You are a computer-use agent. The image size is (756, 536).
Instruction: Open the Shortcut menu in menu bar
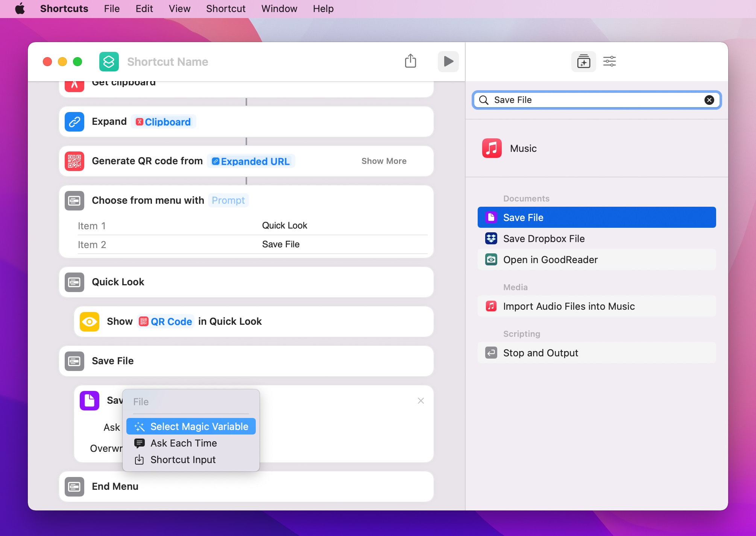point(226,9)
